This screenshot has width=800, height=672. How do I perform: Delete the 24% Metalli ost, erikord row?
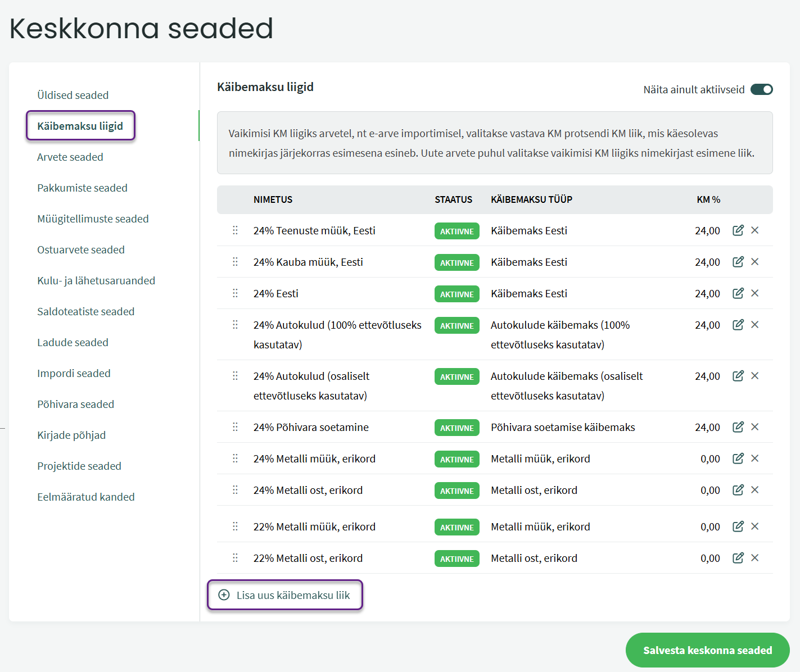[x=754, y=490]
